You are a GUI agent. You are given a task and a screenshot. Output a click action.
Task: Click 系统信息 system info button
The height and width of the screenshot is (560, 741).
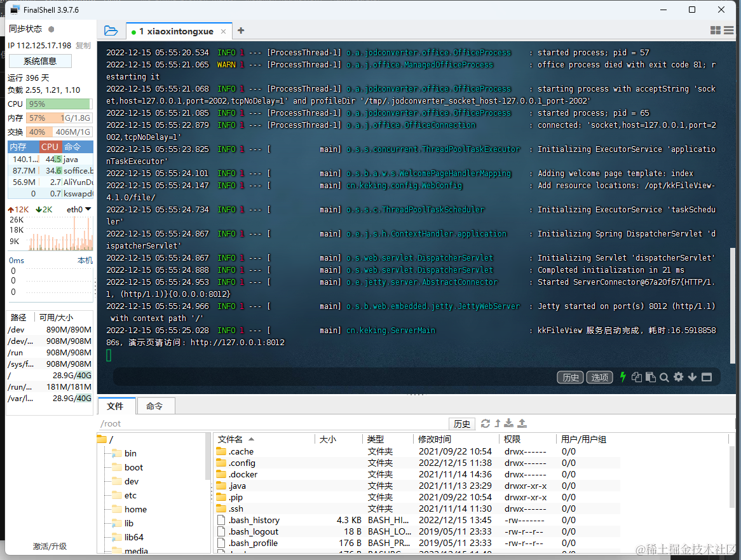(40, 61)
